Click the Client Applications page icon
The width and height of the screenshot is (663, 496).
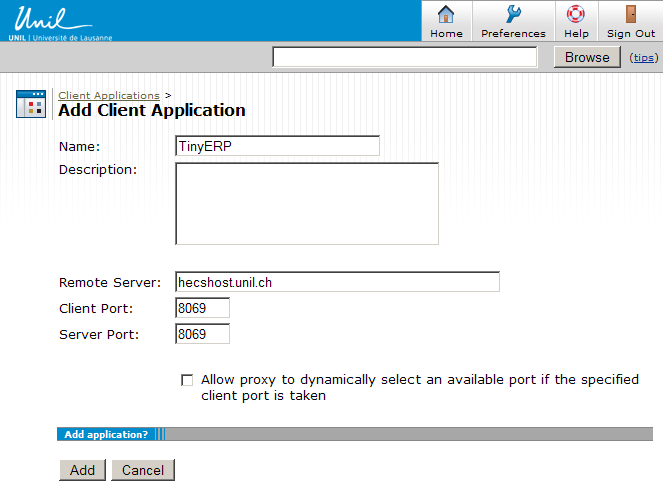point(31,103)
